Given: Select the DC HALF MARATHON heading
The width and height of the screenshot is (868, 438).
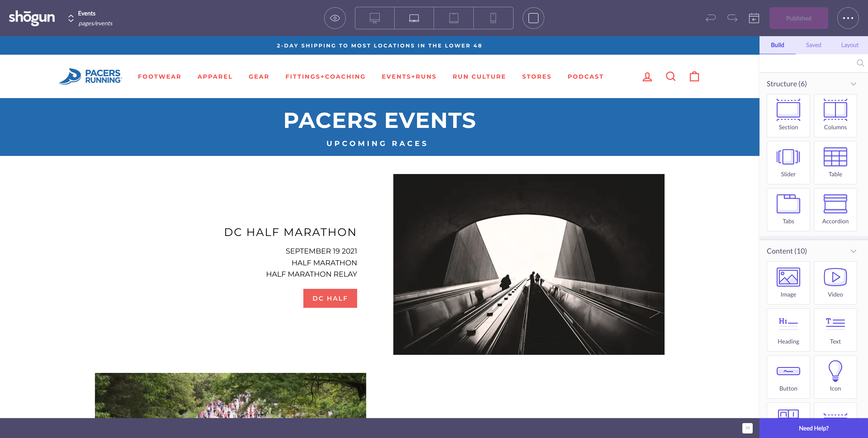Looking at the screenshot, I should tap(290, 232).
